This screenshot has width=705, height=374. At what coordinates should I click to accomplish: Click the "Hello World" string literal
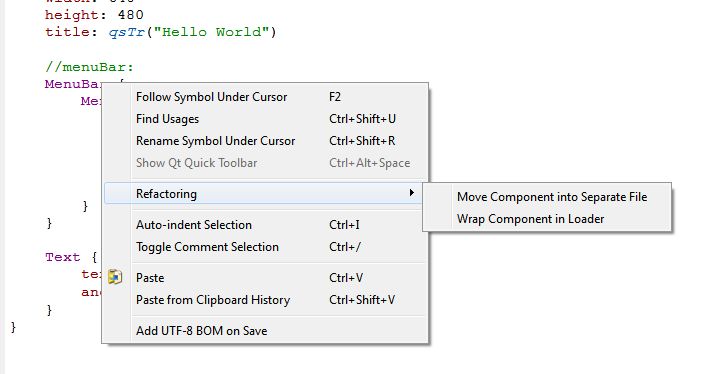click(211, 32)
